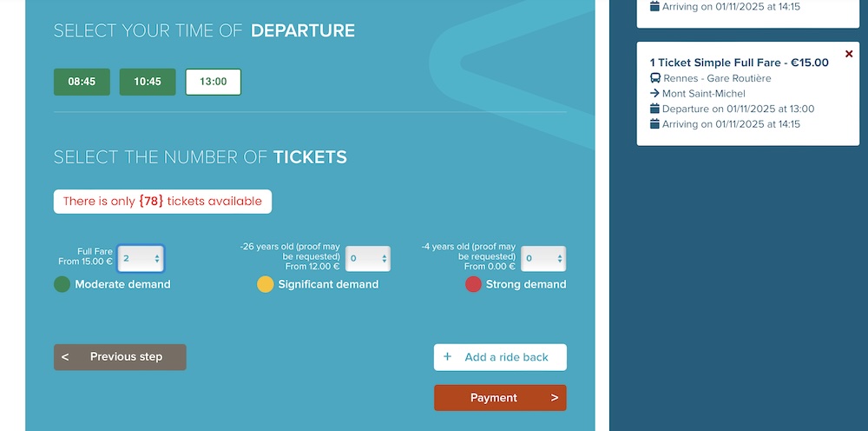Click the arrow icon beside Mont Saint-Michel

click(654, 94)
